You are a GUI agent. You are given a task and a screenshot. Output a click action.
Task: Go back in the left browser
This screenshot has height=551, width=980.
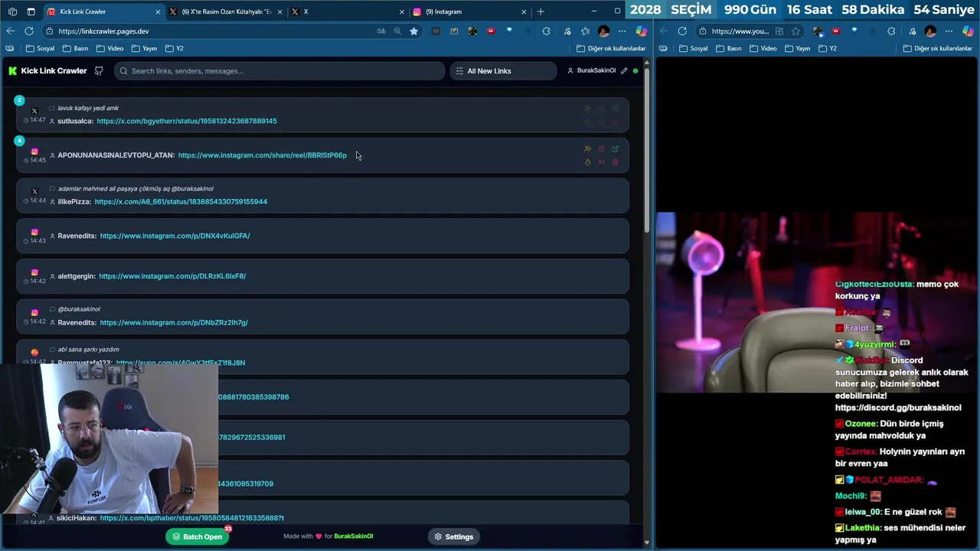10,31
